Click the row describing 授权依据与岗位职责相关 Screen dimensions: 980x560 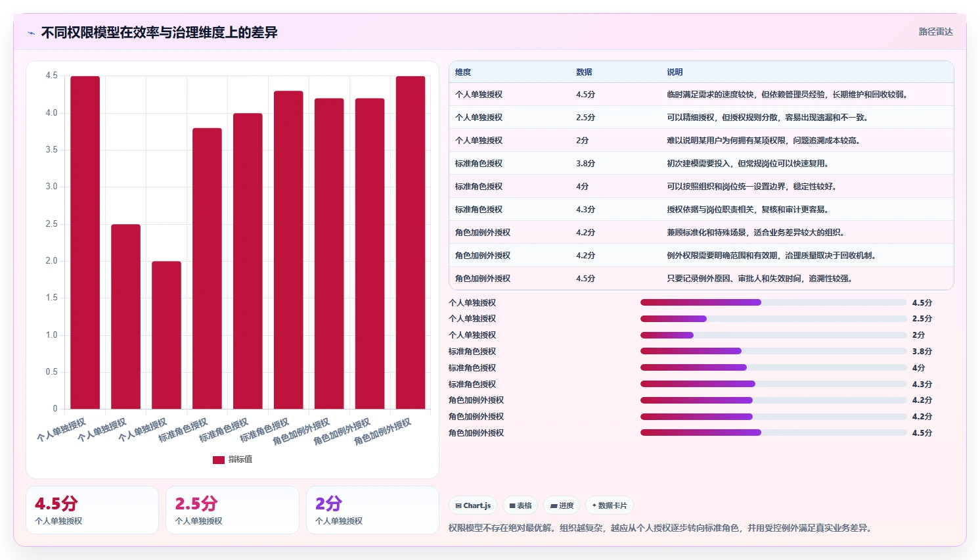point(701,210)
